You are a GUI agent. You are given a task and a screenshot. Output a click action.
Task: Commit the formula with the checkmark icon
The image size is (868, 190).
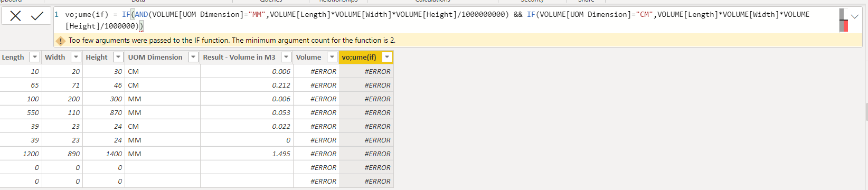point(37,16)
